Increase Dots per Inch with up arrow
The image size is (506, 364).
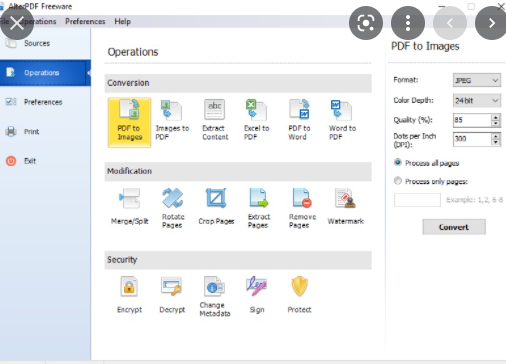point(496,136)
